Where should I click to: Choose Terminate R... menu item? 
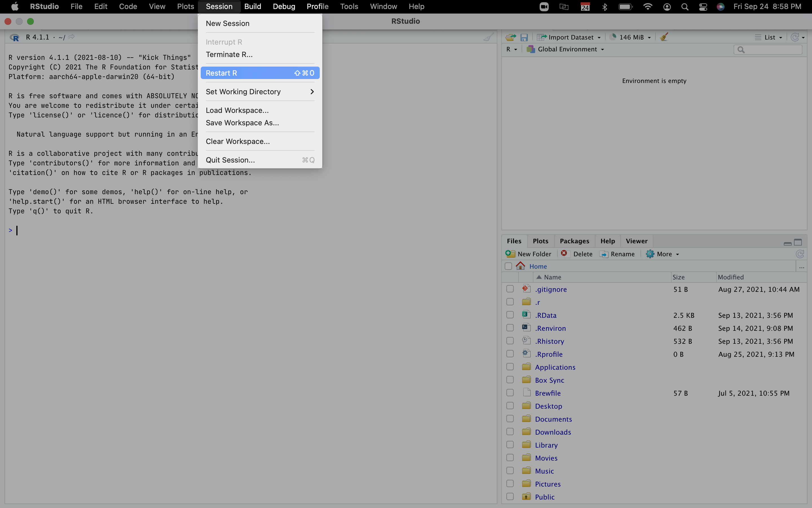pos(260,54)
